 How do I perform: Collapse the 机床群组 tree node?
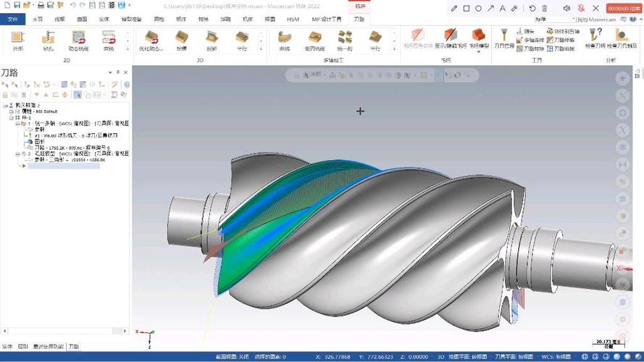pyautogui.click(x=5, y=106)
